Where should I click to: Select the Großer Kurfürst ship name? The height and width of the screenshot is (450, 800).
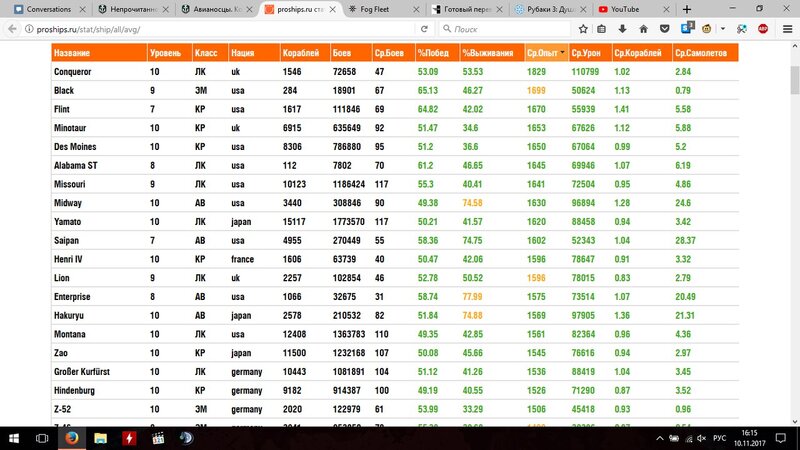82,372
